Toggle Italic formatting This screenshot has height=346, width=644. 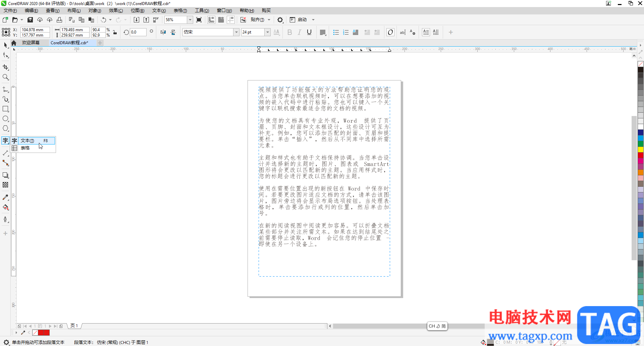click(x=300, y=32)
